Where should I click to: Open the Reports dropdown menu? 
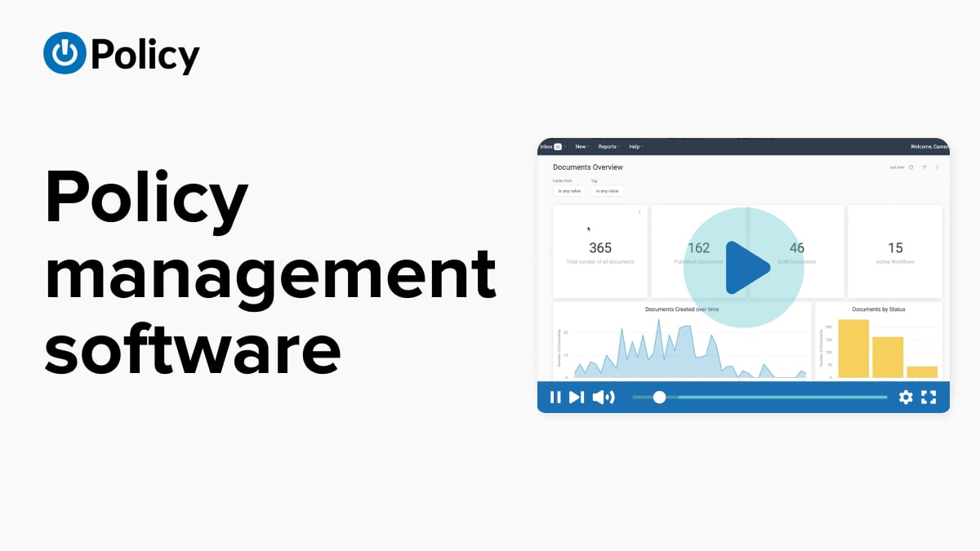608,147
